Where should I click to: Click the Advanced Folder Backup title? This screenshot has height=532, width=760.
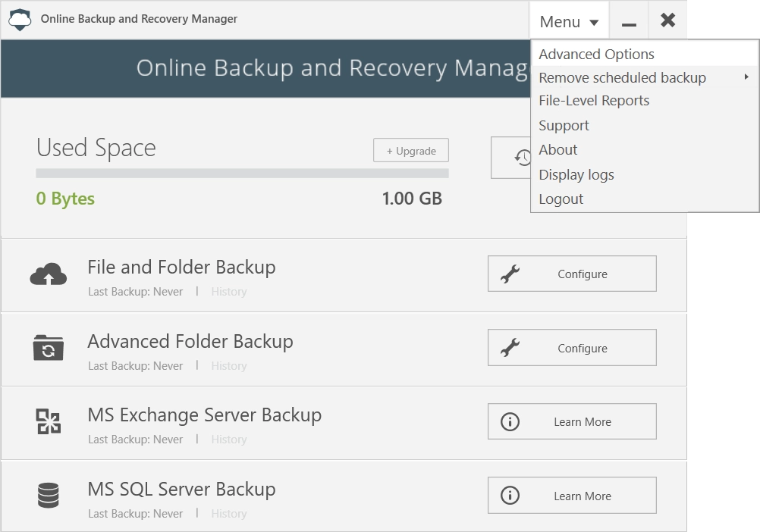tap(190, 341)
